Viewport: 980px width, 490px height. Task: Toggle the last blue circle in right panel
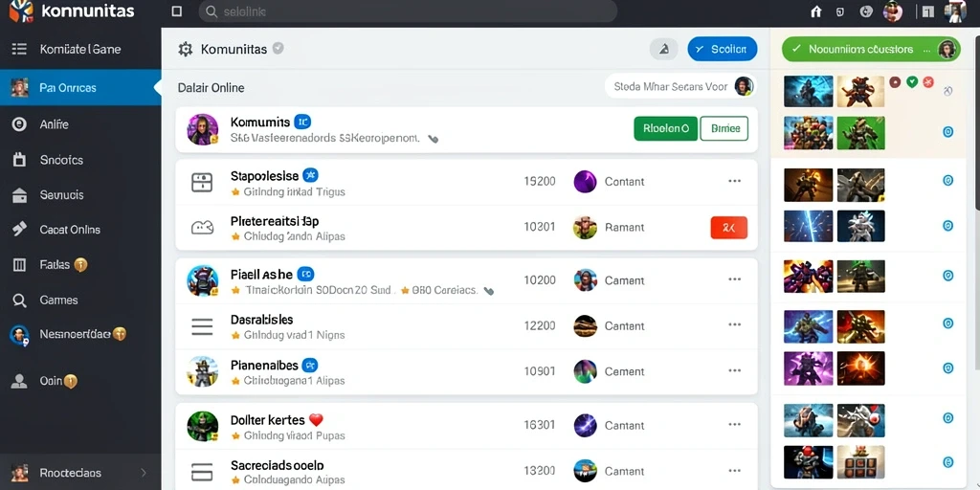tap(948, 462)
